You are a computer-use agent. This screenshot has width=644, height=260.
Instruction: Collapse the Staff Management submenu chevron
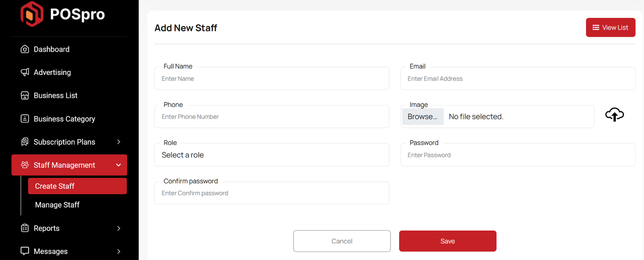(118, 165)
